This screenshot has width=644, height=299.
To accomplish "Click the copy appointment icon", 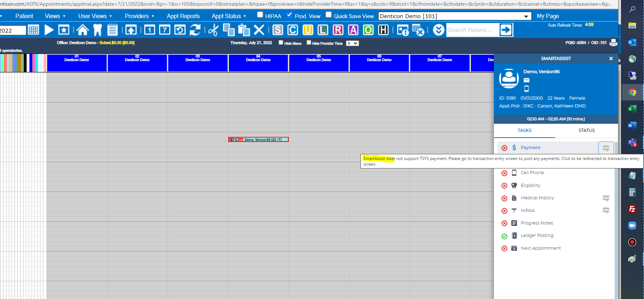I will coord(229,30).
